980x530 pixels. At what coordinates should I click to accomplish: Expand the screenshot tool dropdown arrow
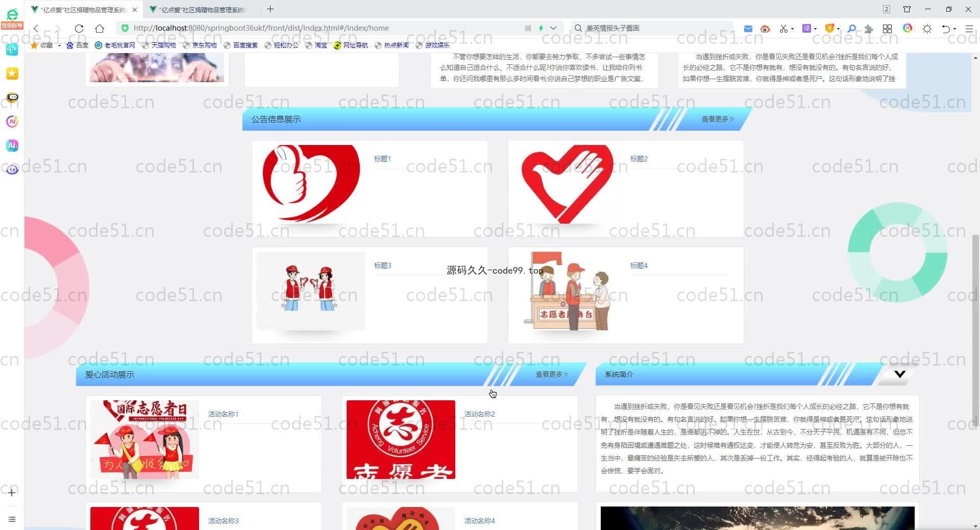792,29
